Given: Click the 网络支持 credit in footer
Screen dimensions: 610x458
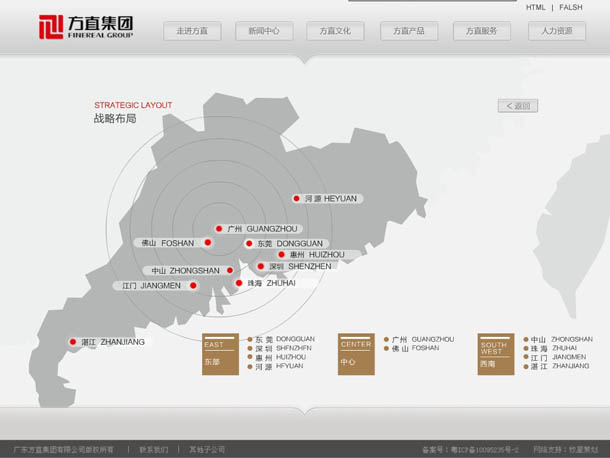Looking at the screenshot, I should click(x=566, y=450).
